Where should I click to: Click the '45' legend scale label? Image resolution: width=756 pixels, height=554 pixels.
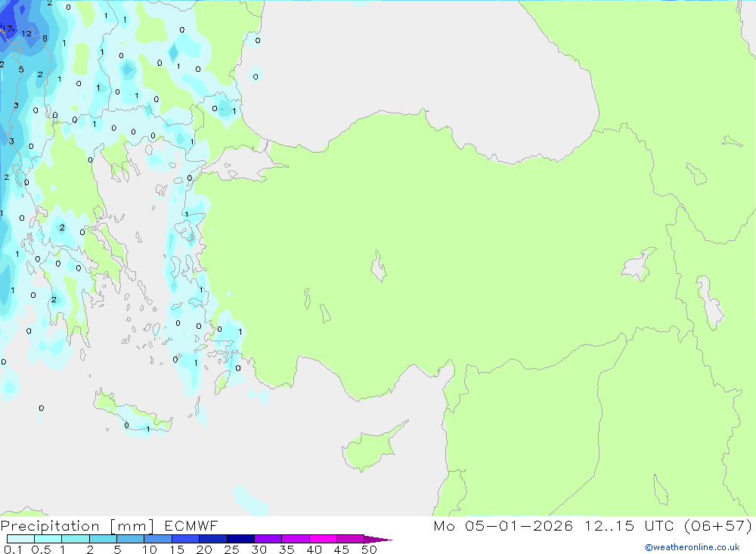[x=342, y=549]
